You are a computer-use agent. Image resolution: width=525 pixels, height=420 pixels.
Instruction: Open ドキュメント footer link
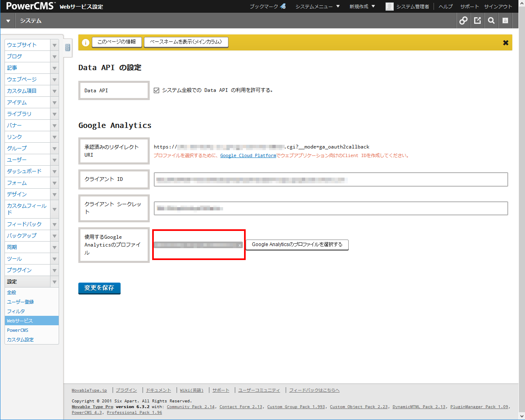click(x=158, y=390)
